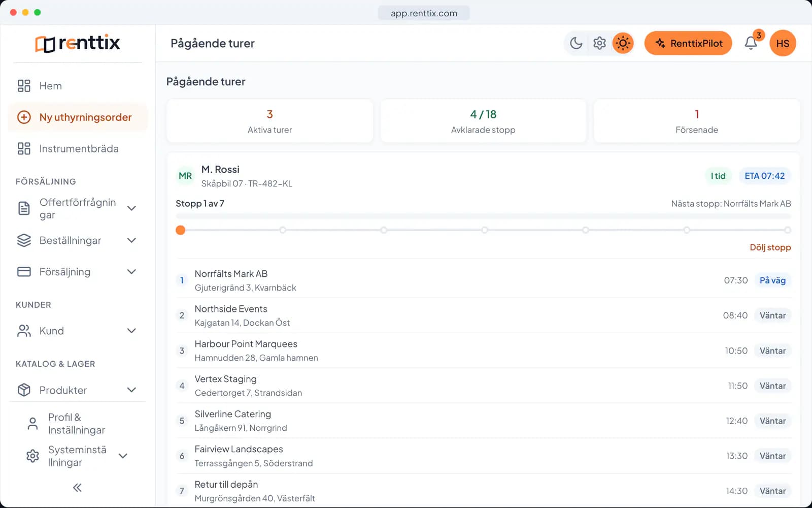Select Harbour Point Marquees stop

tap(483, 351)
